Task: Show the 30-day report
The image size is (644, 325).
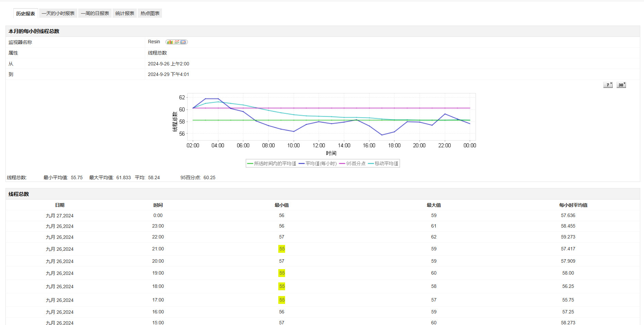Action: point(621,85)
